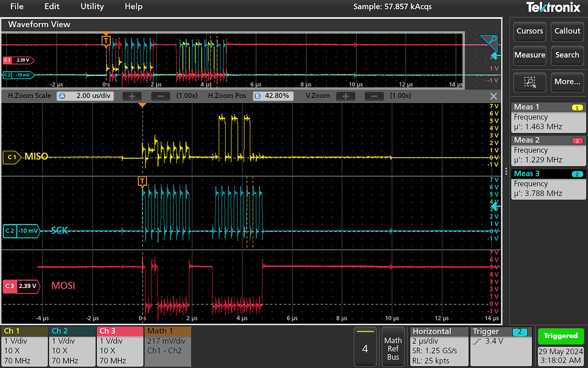The width and height of the screenshot is (588, 368).
Task: Click the channel 4 add button
Action: coord(365,346)
